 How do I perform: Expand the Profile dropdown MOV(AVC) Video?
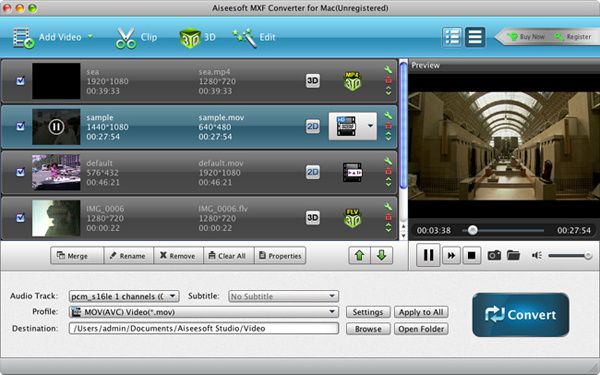pos(204,312)
